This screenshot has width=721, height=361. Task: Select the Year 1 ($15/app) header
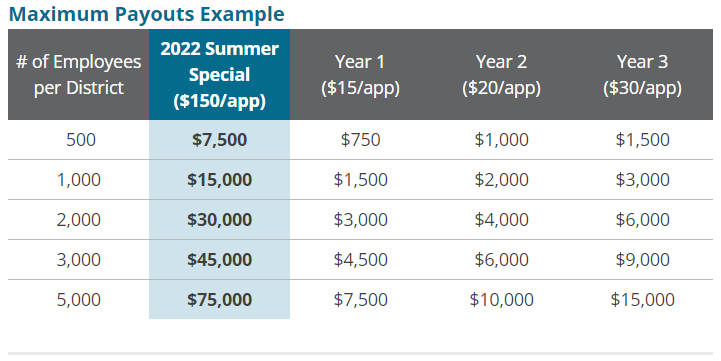pos(360,74)
